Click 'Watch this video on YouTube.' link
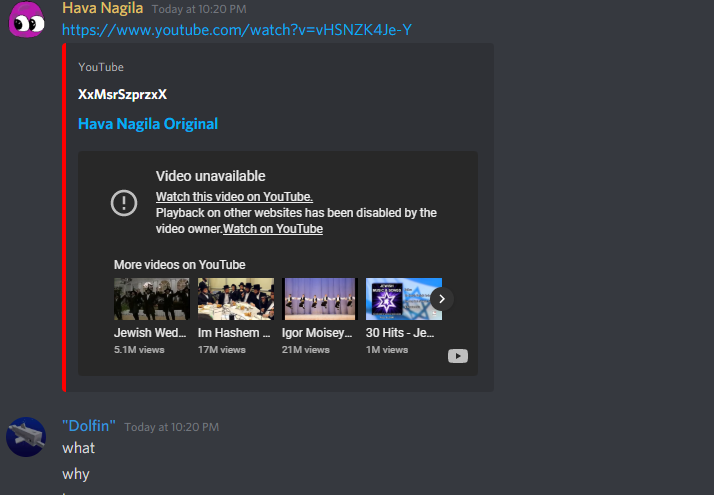This screenshot has height=495, width=714. click(234, 197)
